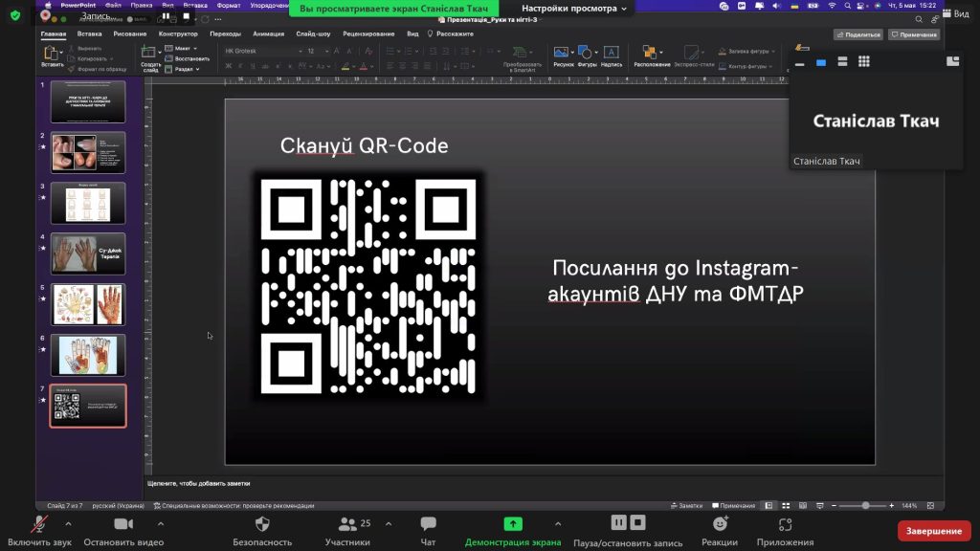Open the Zoom Безопасность security shield
980x551 pixels.
coord(262,523)
